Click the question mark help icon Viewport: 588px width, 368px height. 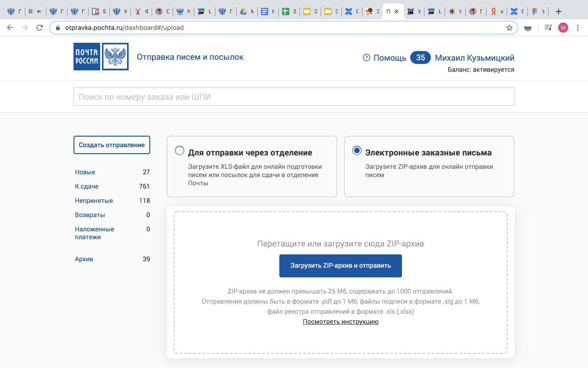coord(366,57)
